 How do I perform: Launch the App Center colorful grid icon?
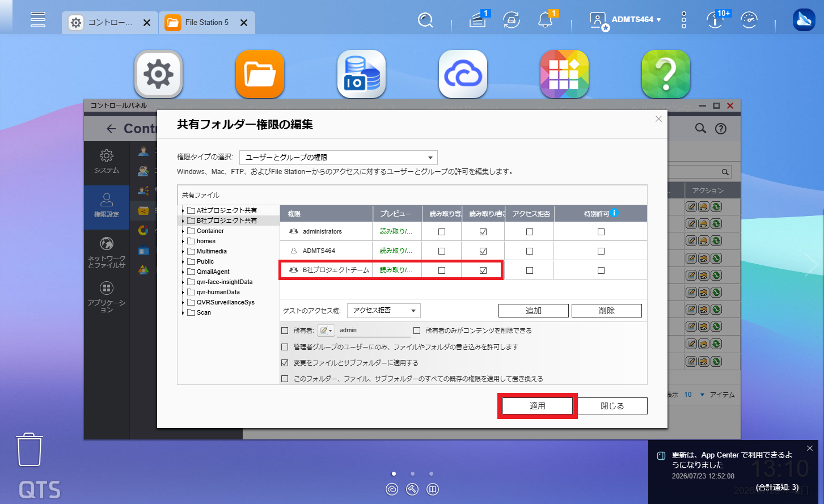564,74
